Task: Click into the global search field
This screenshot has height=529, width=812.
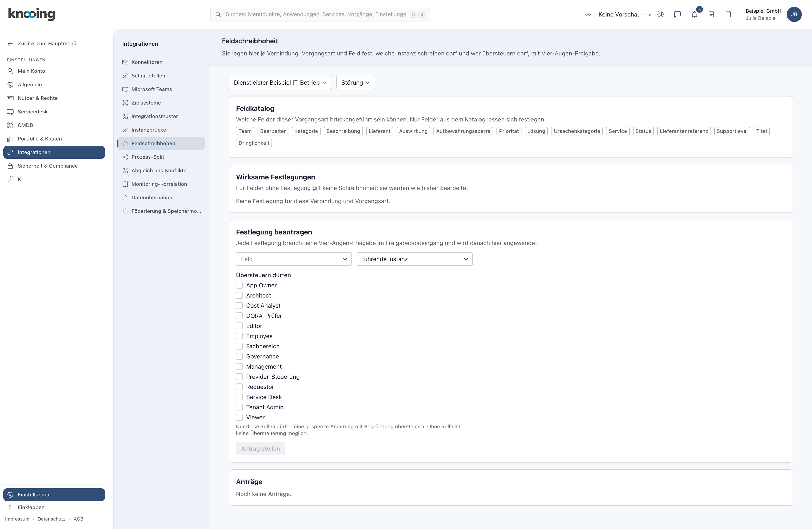Action: (320, 14)
